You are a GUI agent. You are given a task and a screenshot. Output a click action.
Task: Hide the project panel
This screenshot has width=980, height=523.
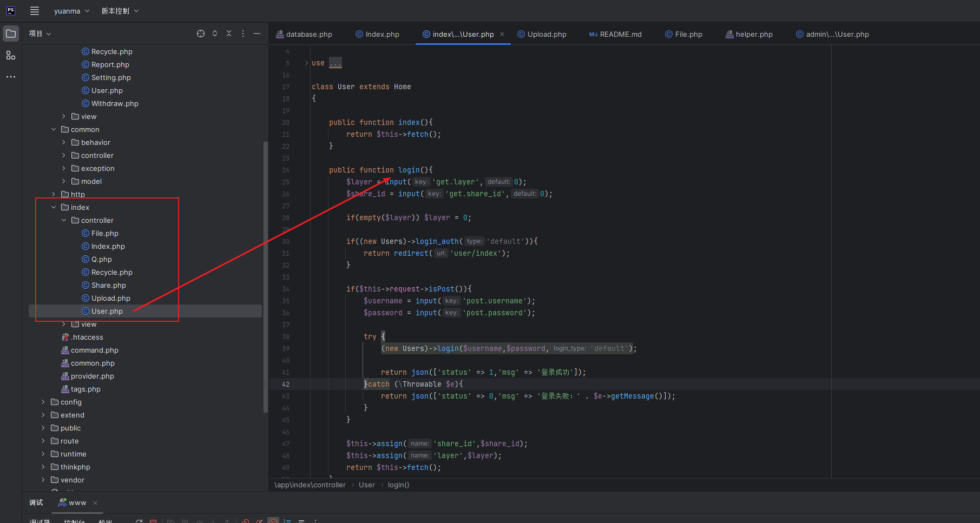[x=257, y=34]
